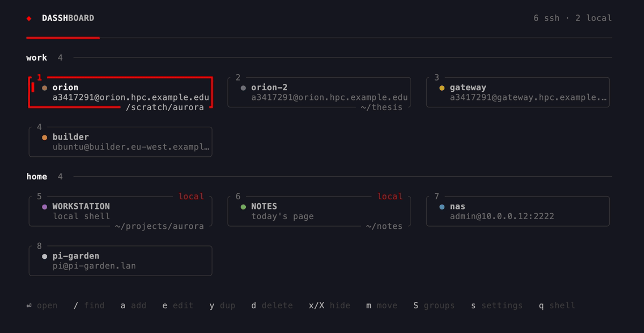Image resolution: width=644 pixels, height=333 pixels.
Task: Select the builder host name
Action: (x=71, y=137)
